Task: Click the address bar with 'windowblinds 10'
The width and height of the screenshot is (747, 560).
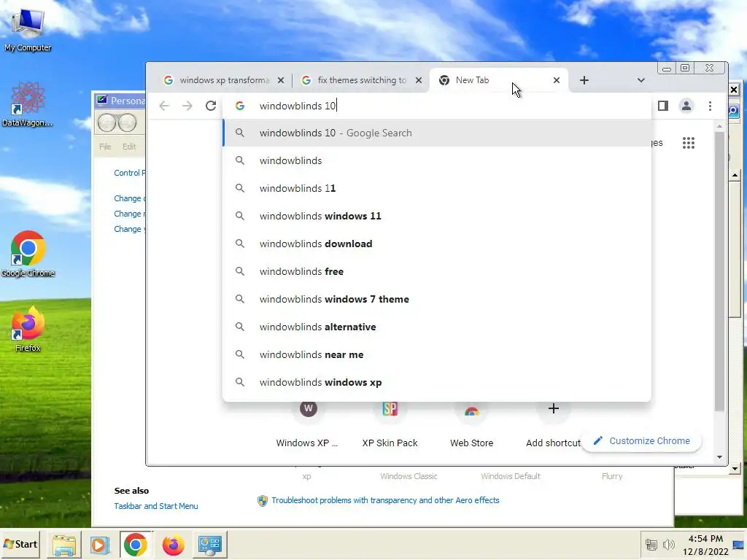Action: click(437, 106)
